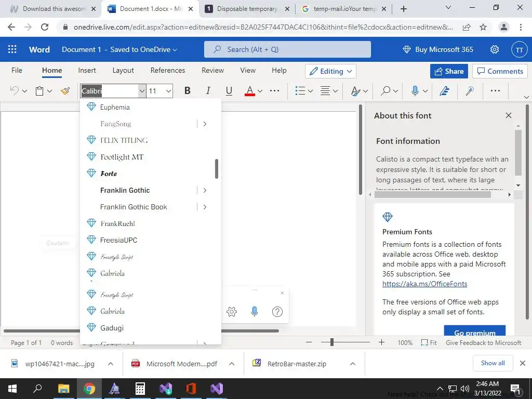Toggle Italic formatting in the ribbon
532x399 pixels.
pos(208,90)
